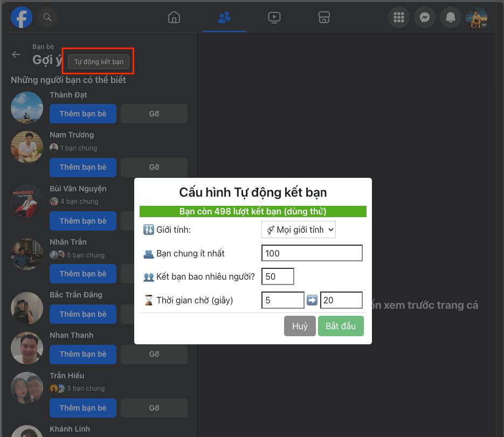The height and width of the screenshot is (437, 504).
Task: Remove the Nhan Thanh suggestion with Gỡ
Action: click(154, 355)
